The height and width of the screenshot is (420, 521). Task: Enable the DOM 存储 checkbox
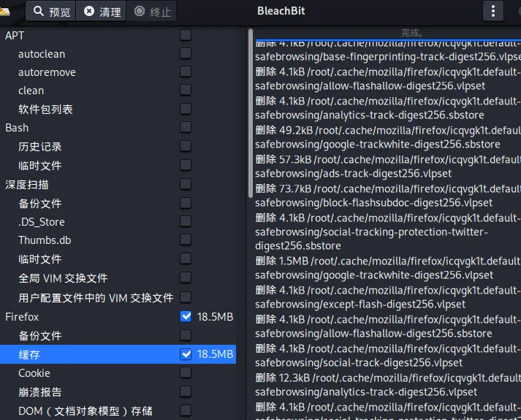[186, 411]
